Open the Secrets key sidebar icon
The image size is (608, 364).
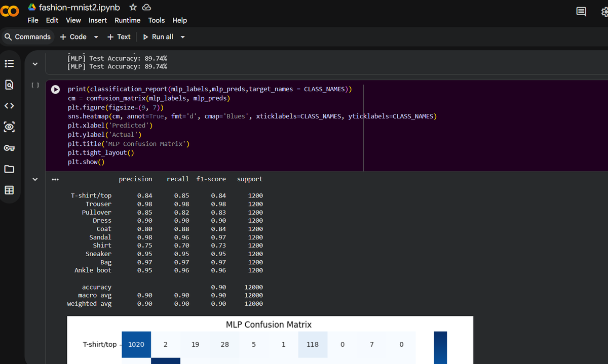point(9,148)
